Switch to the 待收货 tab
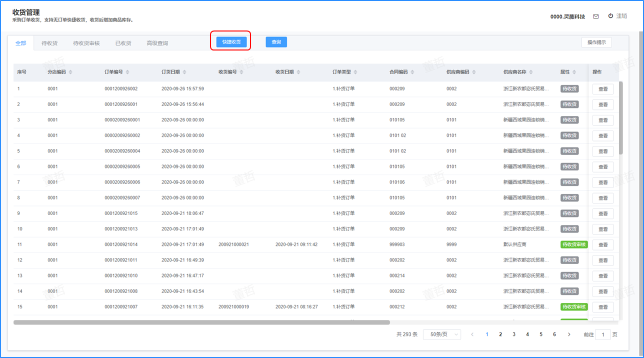The height and width of the screenshot is (358, 644). point(49,43)
